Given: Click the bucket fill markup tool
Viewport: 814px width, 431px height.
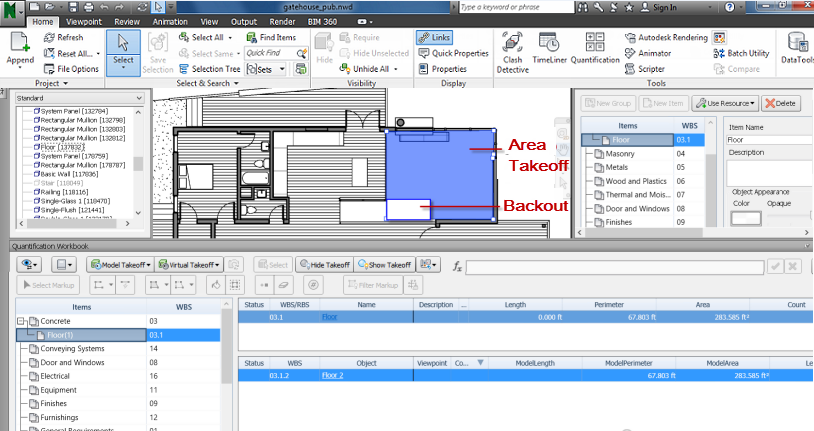Looking at the screenshot, I should tap(216, 285).
